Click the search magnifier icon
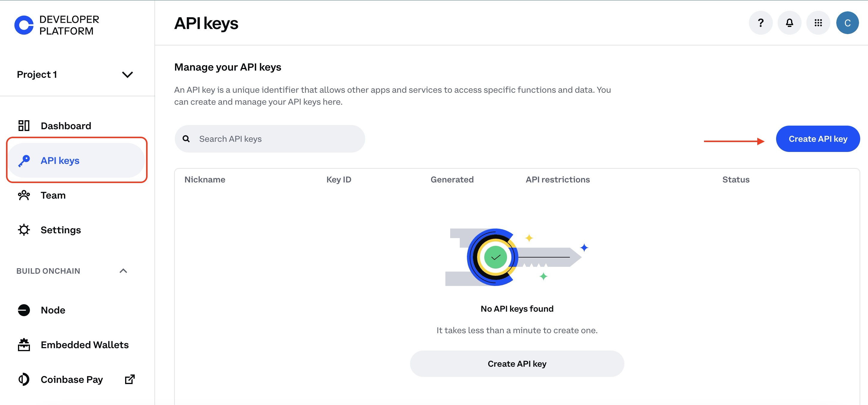This screenshot has height=405, width=868. [186, 139]
